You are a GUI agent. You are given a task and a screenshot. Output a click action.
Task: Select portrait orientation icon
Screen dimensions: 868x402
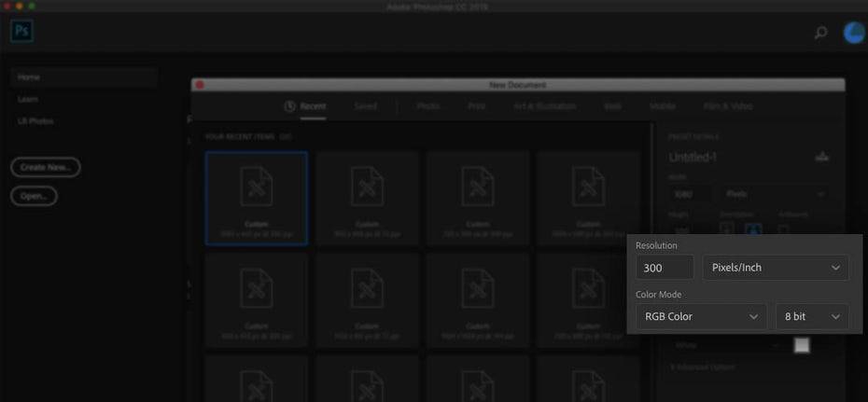(728, 229)
